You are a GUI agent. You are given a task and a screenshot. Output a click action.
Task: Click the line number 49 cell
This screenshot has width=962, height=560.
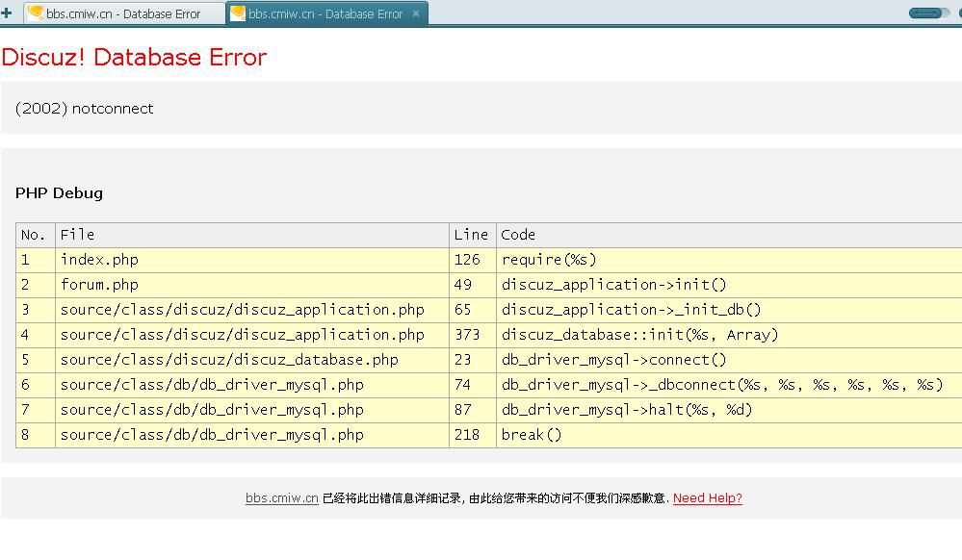point(473,285)
